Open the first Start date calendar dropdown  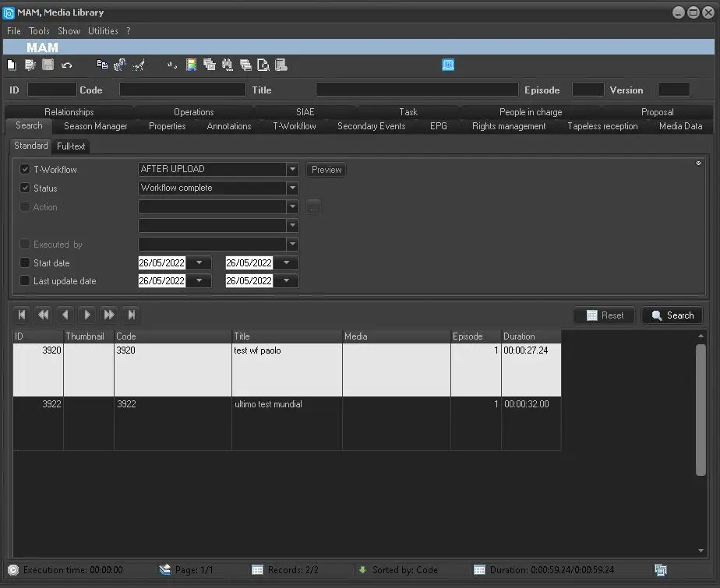point(199,263)
